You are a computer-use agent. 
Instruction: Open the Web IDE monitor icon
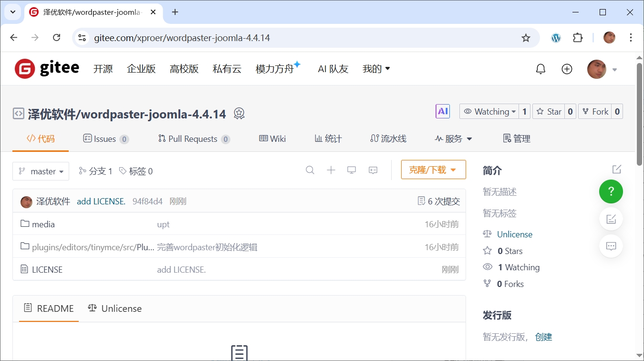352,170
